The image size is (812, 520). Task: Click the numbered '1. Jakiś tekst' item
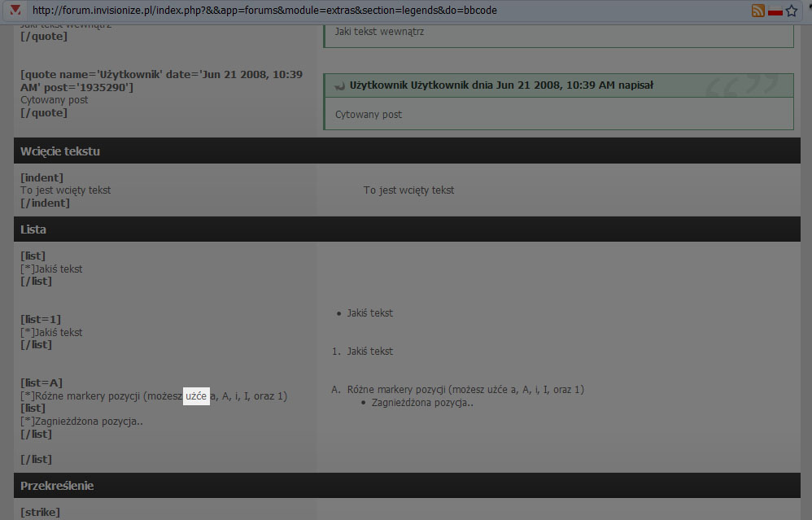369,352
